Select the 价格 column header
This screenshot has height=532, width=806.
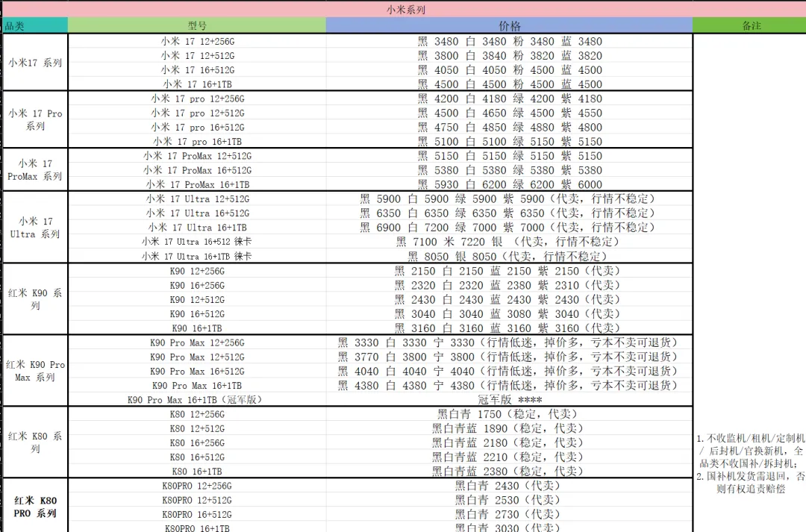pos(509,25)
